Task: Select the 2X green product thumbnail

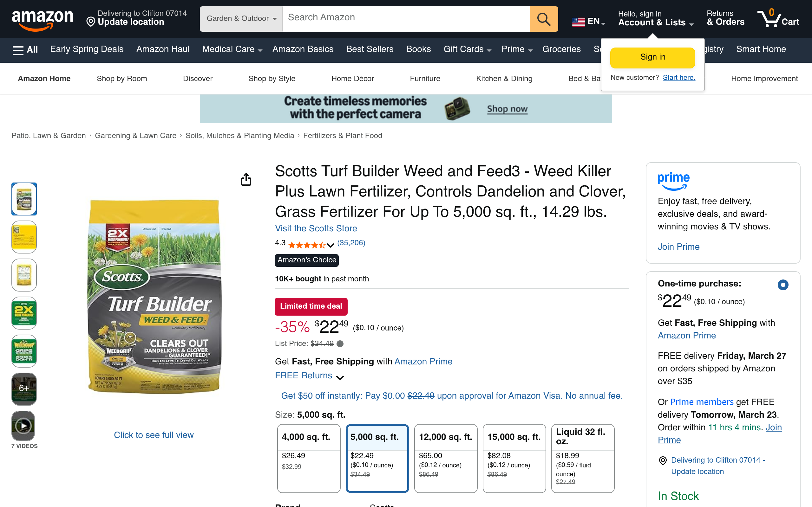Action: (24, 313)
